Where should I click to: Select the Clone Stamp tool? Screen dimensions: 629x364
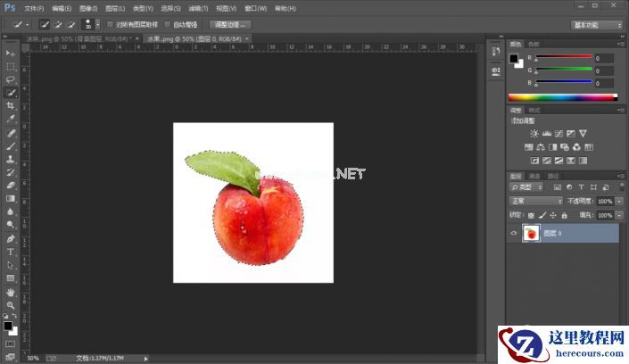point(11,160)
